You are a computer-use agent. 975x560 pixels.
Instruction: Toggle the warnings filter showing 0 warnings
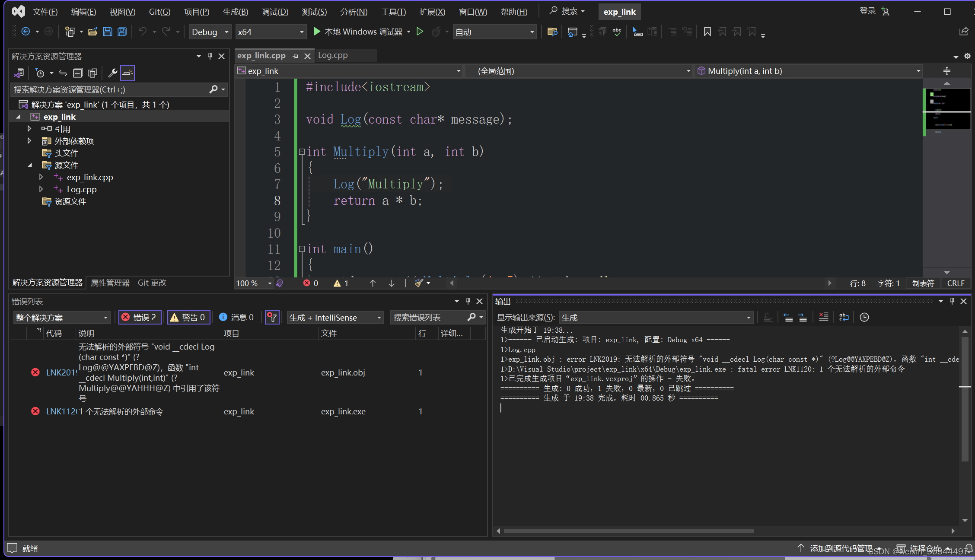pos(189,317)
